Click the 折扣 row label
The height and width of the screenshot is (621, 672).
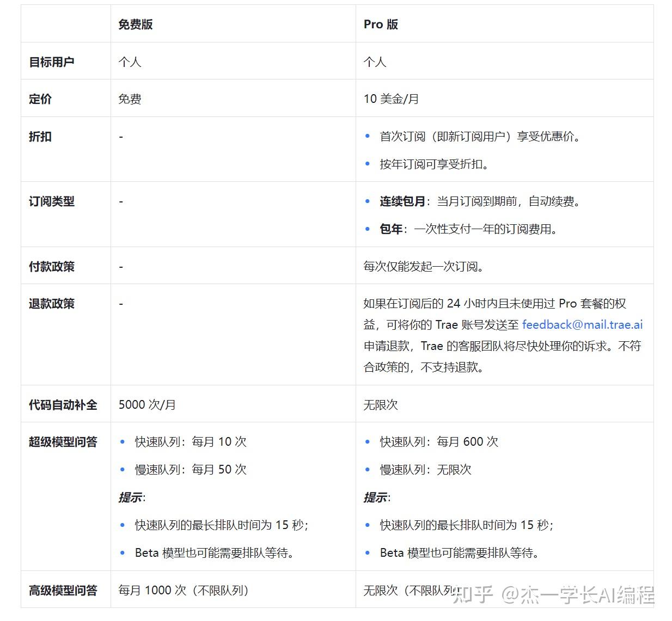click(x=40, y=137)
